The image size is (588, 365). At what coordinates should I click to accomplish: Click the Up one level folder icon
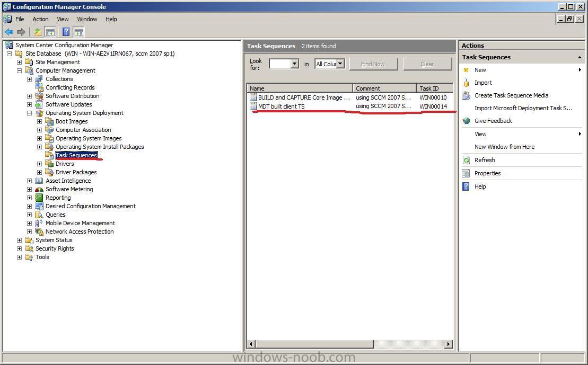click(x=38, y=32)
